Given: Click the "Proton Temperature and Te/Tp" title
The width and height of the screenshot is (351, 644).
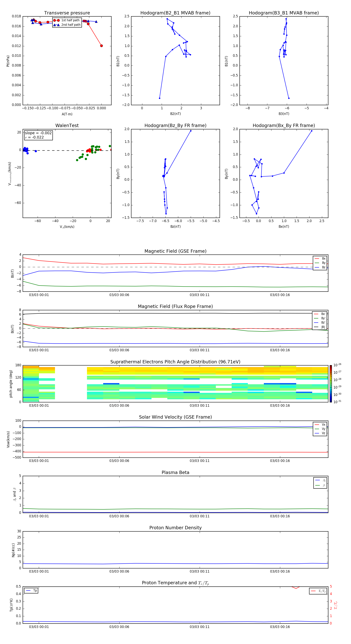Looking at the screenshot, I should 175,583.
